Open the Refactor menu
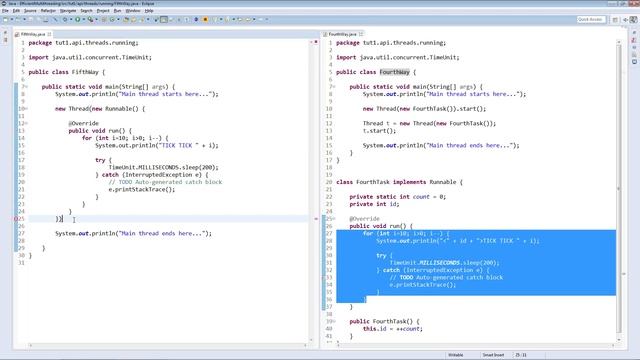 coord(48,11)
